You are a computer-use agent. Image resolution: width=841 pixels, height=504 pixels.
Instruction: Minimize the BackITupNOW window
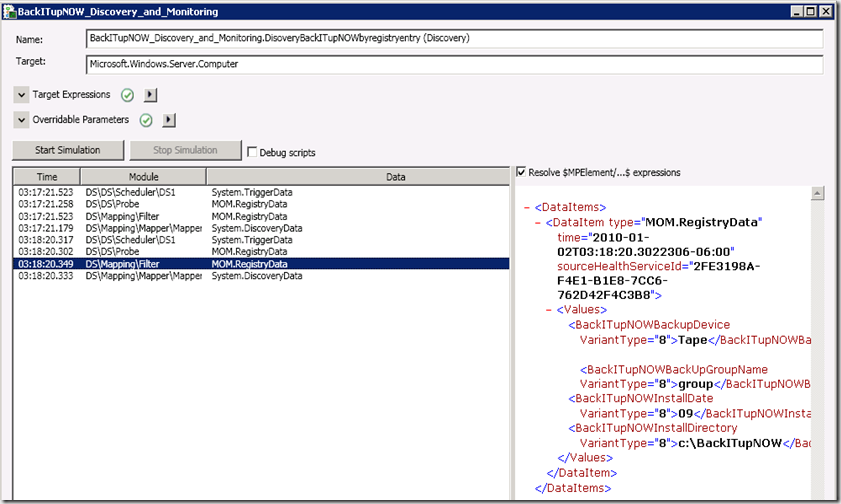click(797, 11)
